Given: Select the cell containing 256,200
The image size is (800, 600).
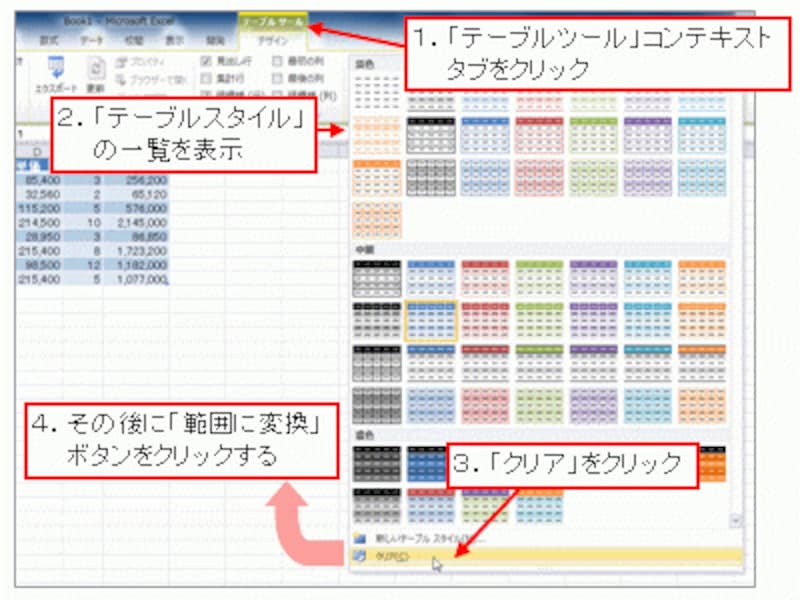Looking at the screenshot, I should pyautogui.click(x=136, y=180).
